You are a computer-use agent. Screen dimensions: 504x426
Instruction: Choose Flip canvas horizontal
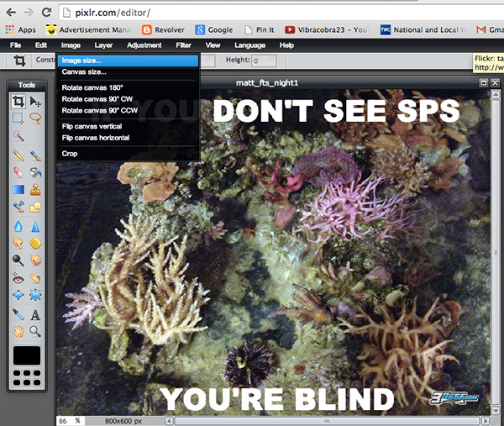pos(128,138)
